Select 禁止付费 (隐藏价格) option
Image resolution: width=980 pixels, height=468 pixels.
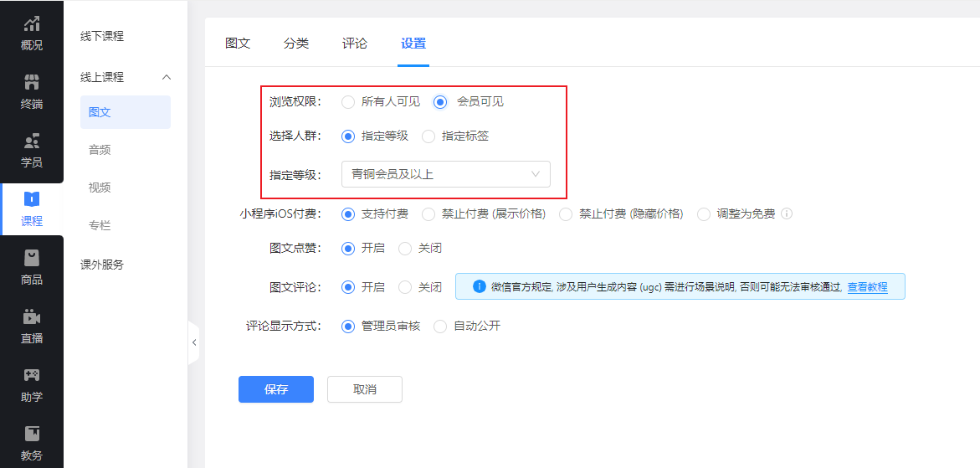566,214
